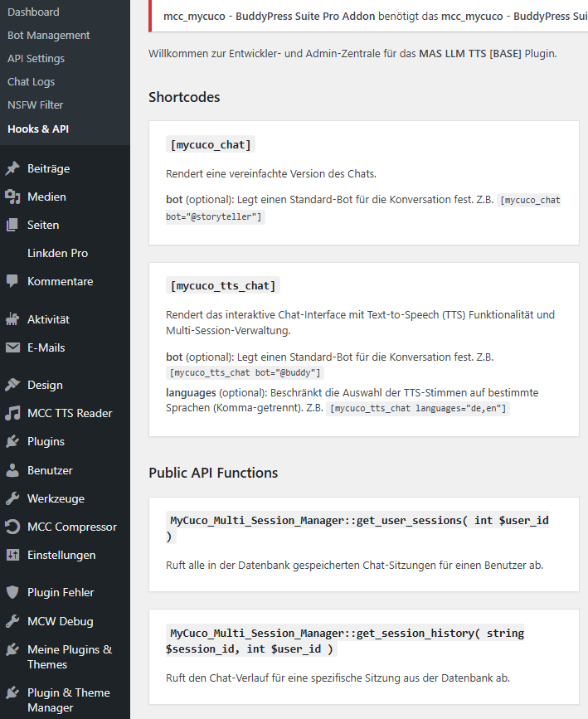Screen dimensions: 588x719
Task: Open Plugin & Theme Manager menu
Action: 69,700
